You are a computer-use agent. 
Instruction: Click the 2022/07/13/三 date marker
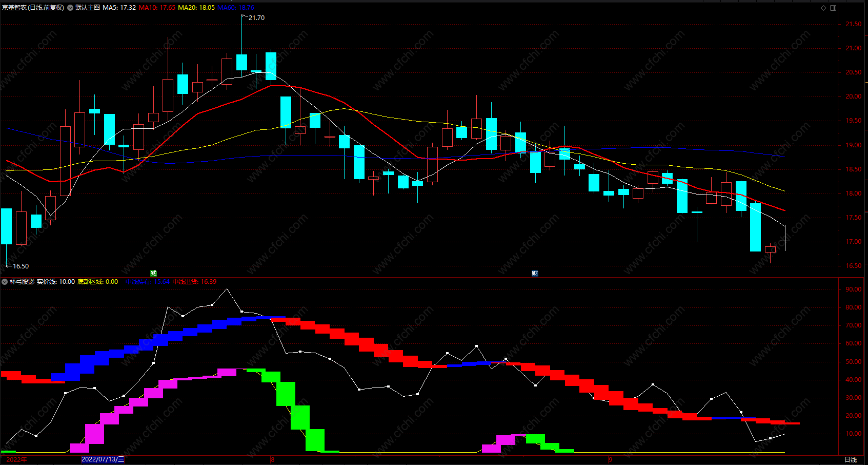pos(103,459)
